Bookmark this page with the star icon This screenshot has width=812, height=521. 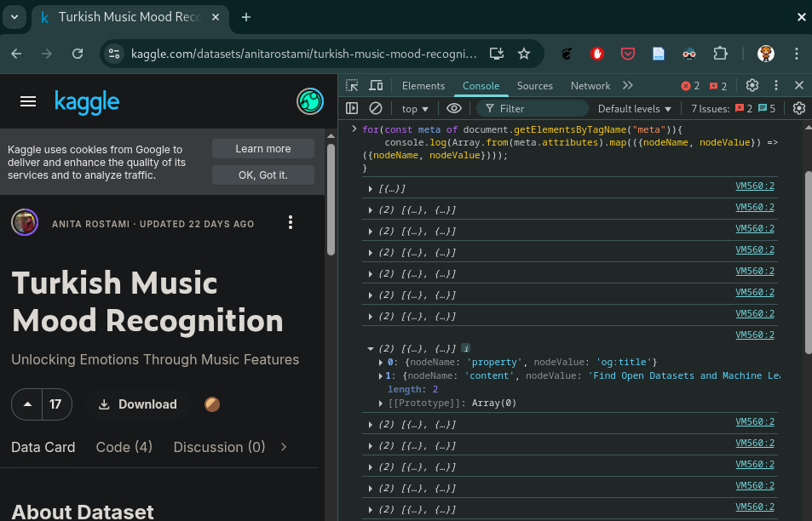coord(524,54)
